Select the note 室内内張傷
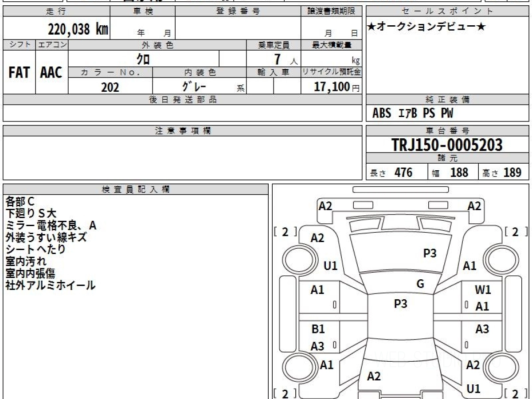The image size is (532, 399). click(30, 273)
